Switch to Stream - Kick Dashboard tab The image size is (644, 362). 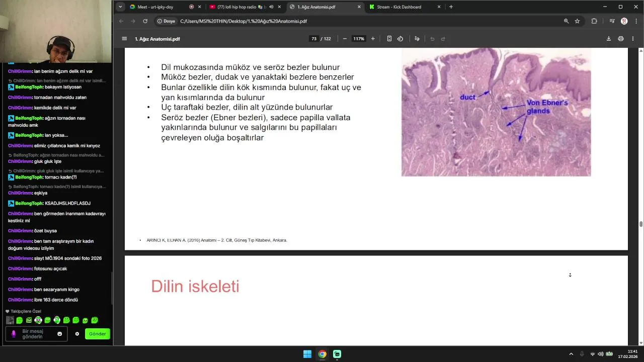pos(404,7)
